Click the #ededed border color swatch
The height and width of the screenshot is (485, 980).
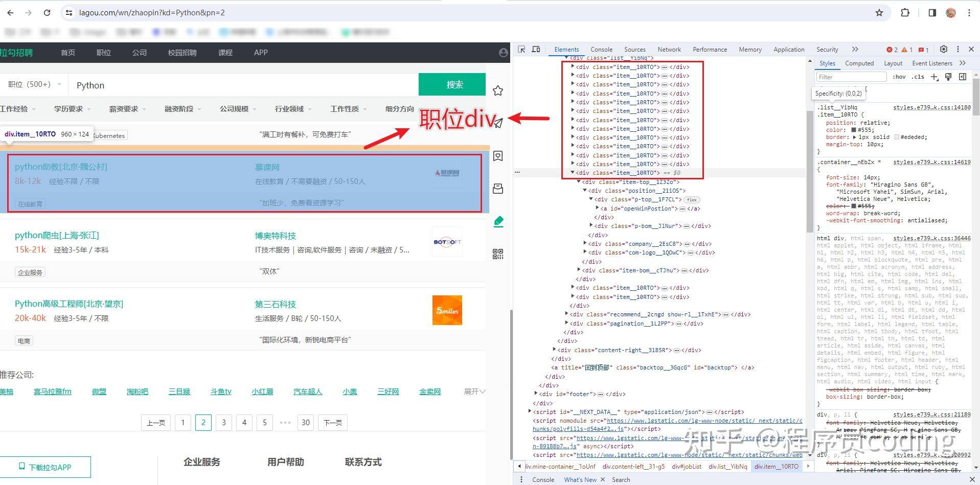897,137
